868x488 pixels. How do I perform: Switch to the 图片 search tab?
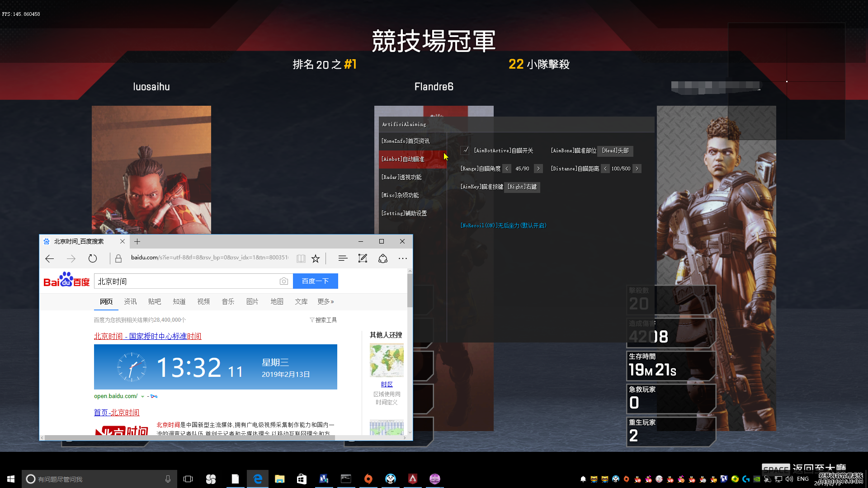pos(252,301)
